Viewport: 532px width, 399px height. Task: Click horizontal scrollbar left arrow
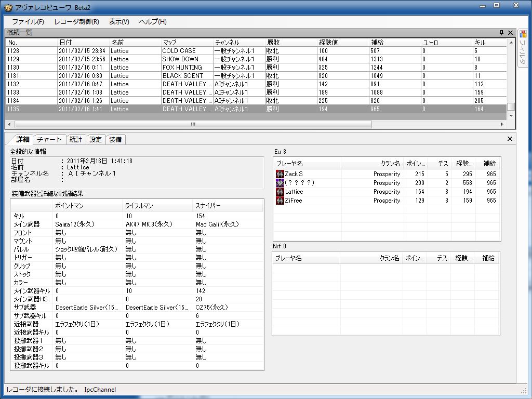coord(9,124)
